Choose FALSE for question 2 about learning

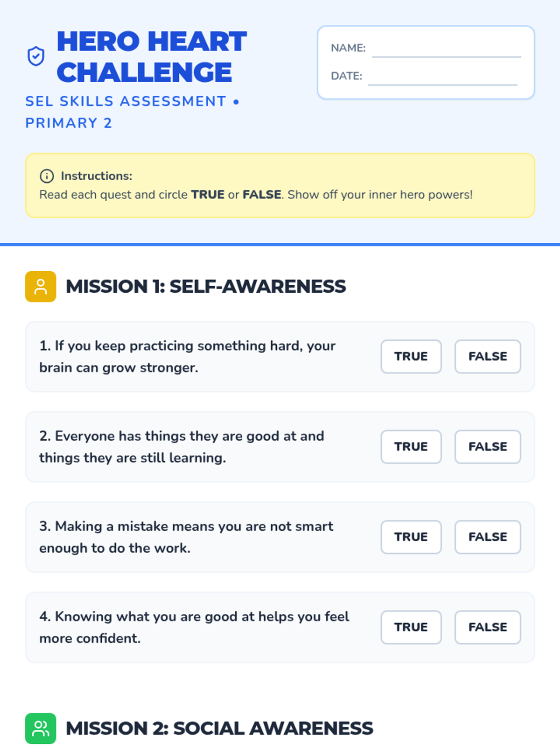point(488,447)
